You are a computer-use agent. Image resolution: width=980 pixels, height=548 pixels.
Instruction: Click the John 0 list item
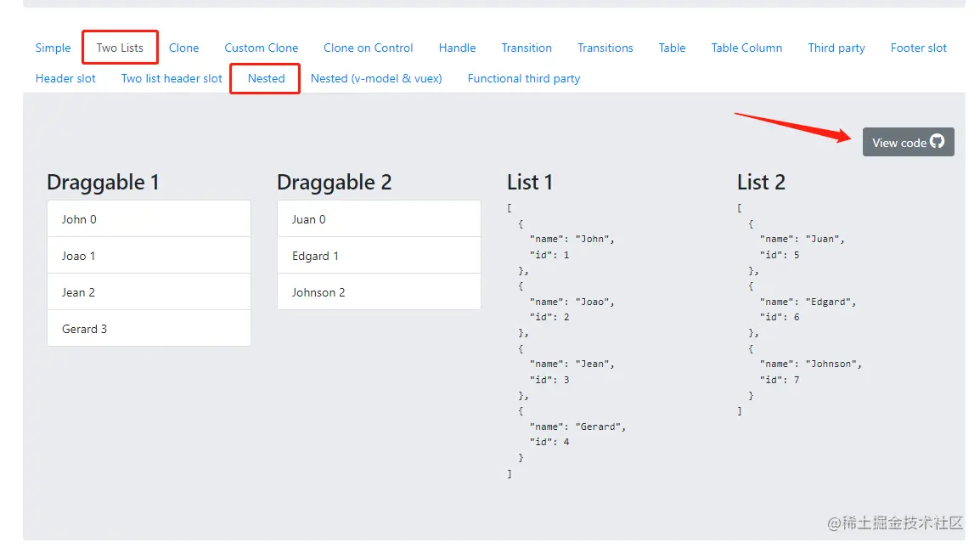click(149, 219)
